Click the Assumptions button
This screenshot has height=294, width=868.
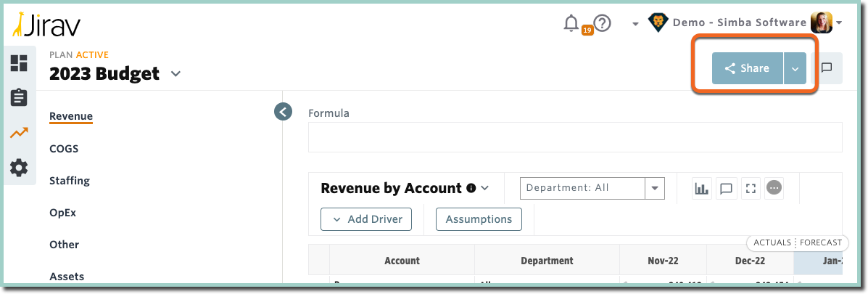479,219
